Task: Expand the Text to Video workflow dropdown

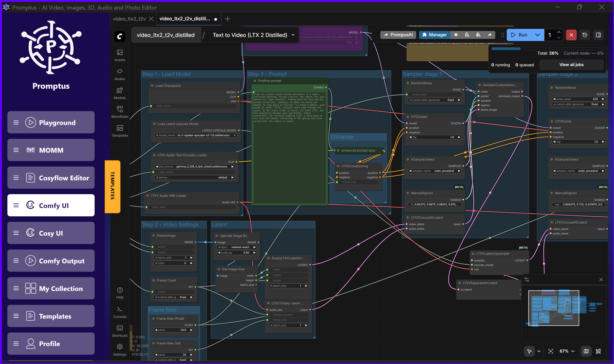Action: (x=293, y=35)
